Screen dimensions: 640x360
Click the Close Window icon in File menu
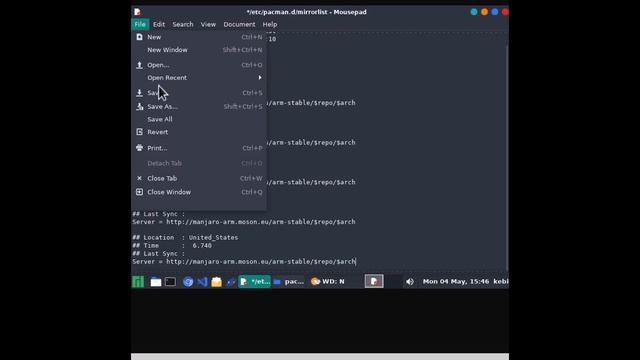coord(139,192)
